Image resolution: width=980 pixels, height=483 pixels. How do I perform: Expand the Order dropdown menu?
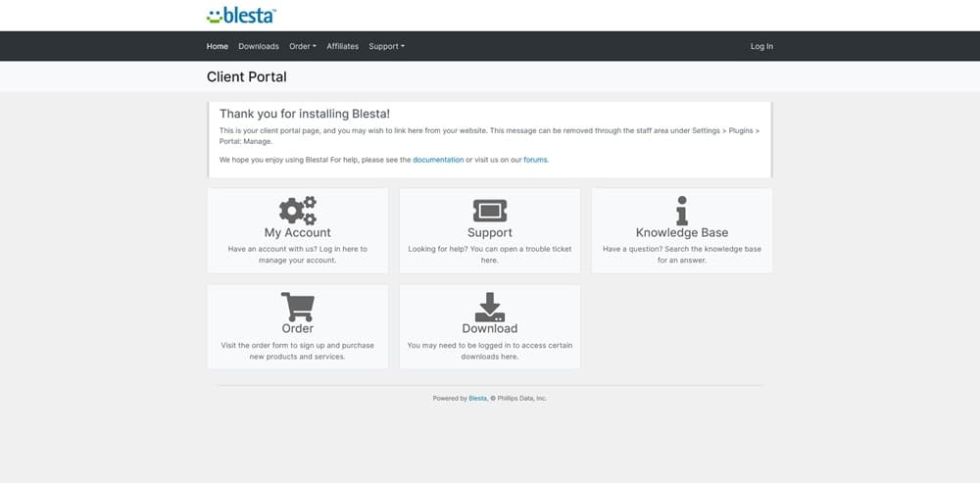[x=302, y=46]
